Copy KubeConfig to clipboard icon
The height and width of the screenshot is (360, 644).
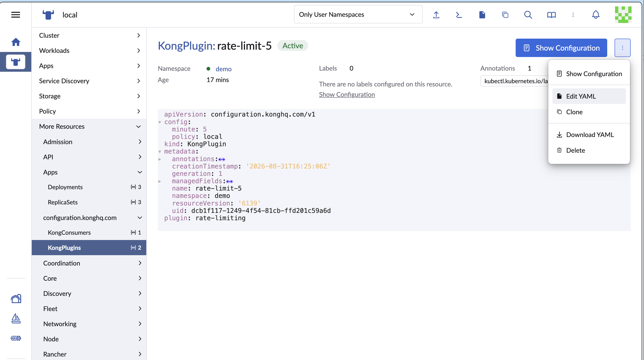click(505, 15)
